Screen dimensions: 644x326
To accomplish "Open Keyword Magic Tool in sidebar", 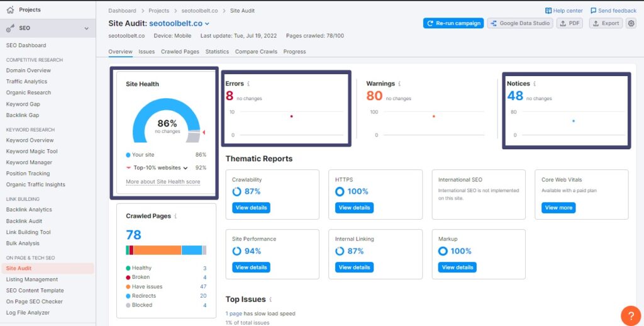I will 31,151.
